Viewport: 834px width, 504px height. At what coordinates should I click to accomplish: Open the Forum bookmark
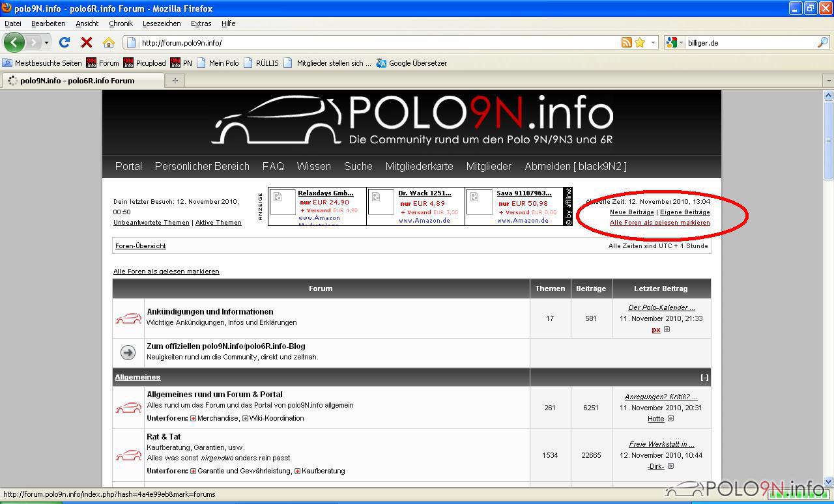tap(103, 63)
